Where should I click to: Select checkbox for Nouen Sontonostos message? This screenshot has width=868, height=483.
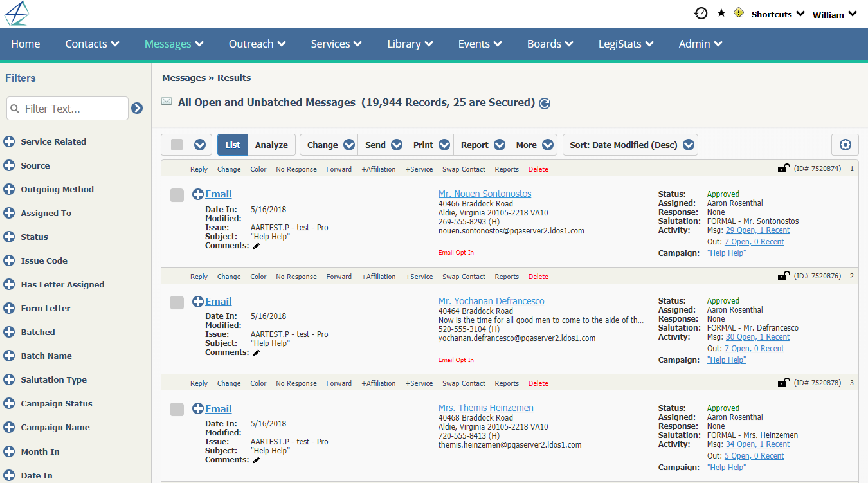point(177,195)
